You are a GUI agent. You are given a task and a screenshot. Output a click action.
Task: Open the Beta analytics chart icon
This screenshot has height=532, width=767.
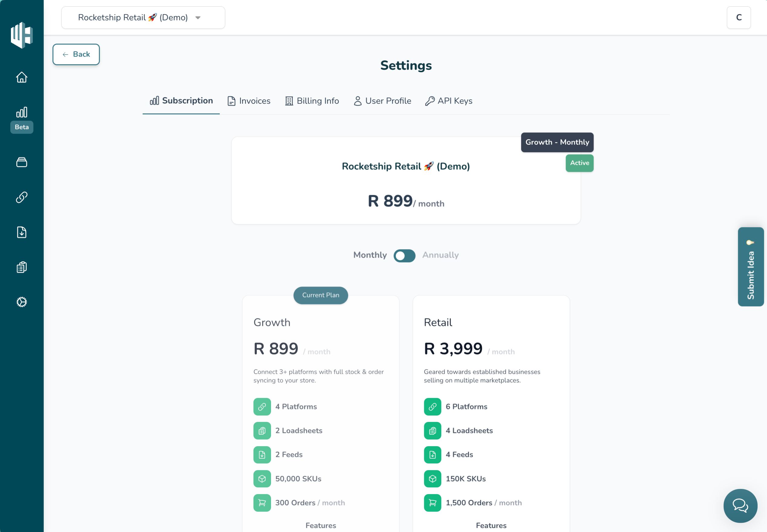pyautogui.click(x=22, y=113)
